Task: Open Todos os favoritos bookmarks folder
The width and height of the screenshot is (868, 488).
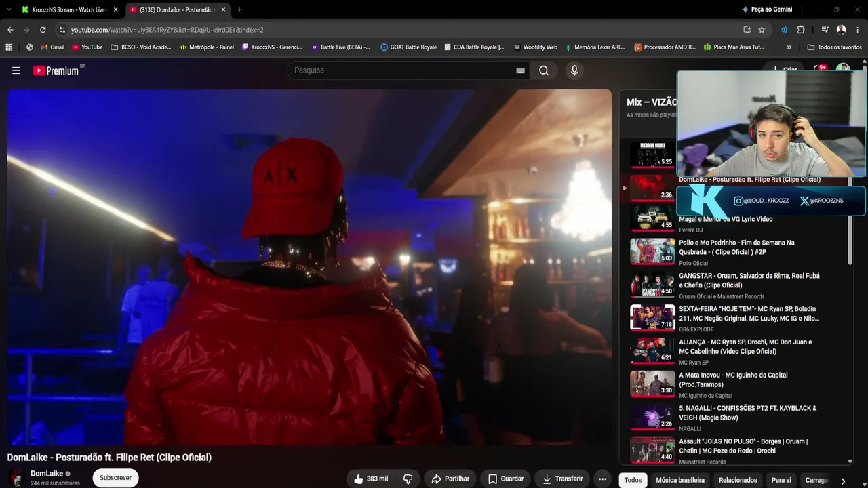Action: coord(835,47)
